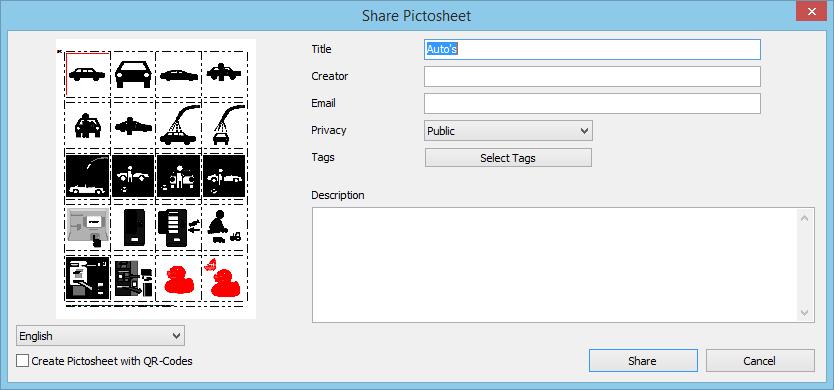Image resolution: width=834 pixels, height=390 pixels.
Task: Cancel the Share Pictosheet dialog
Action: tap(760, 361)
